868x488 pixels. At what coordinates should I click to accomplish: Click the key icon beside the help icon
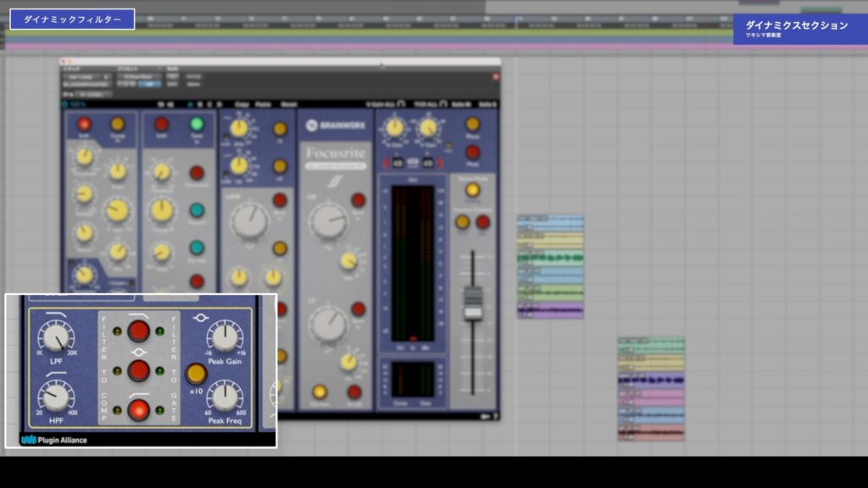coord(486,416)
